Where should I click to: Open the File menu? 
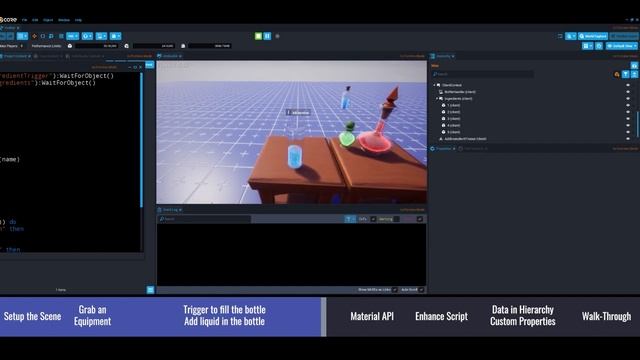(x=24, y=20)
